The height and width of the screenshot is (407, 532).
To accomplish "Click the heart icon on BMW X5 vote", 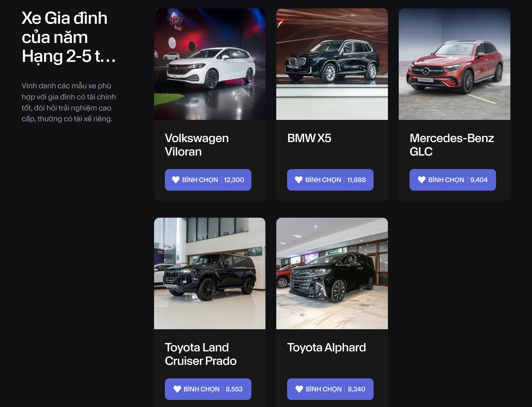I will pos(299,180).
